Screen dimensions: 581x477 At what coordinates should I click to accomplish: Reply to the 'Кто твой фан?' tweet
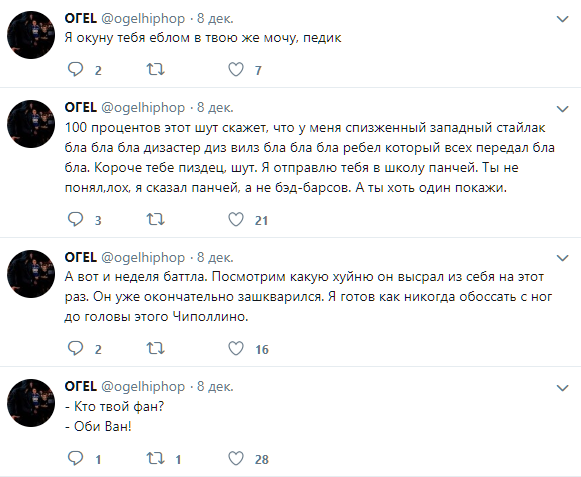76,458
